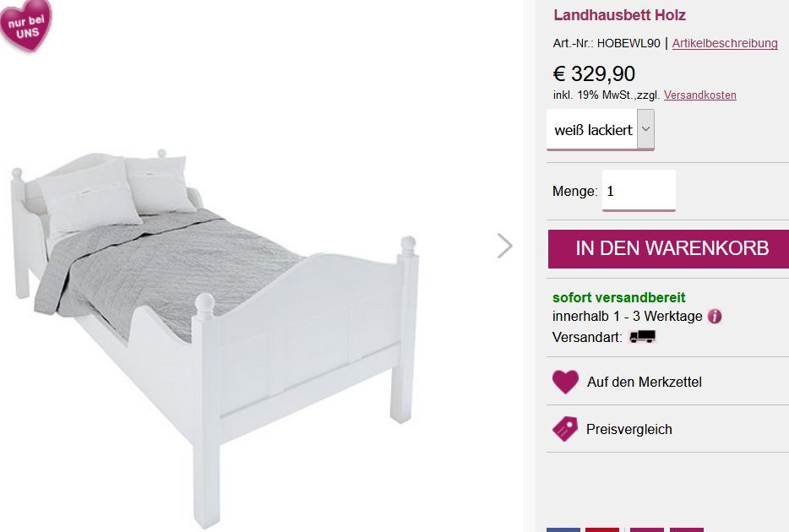The width and height of the screenshot is (789, 532).
Task: Click the first purple share button
Action: coord(646,530)
